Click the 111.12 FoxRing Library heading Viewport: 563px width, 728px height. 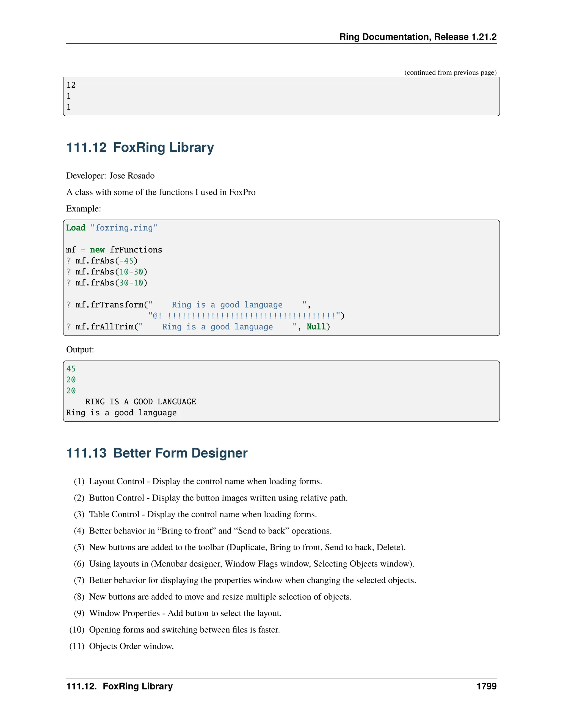coord(140,147)
